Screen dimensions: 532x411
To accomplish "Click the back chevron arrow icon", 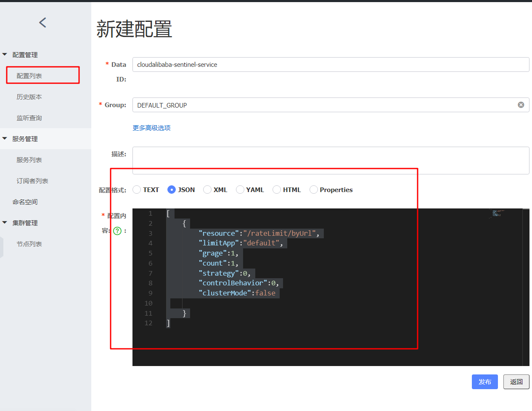I will click(42, 23).
